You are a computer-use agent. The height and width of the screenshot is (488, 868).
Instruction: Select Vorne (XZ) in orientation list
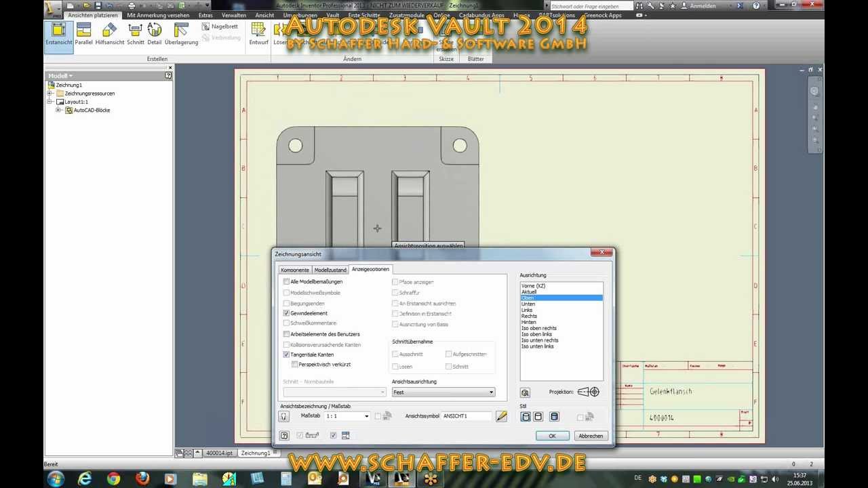(x=533, y=285)
